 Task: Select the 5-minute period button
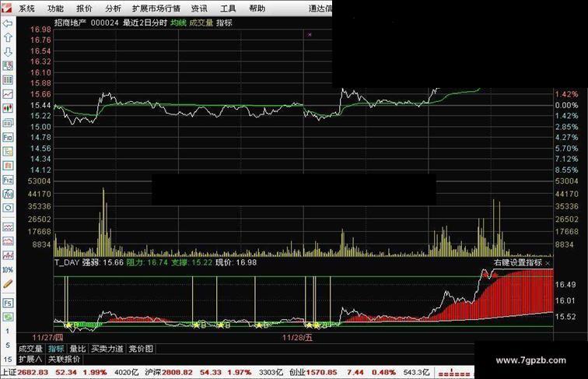[8, 346]
